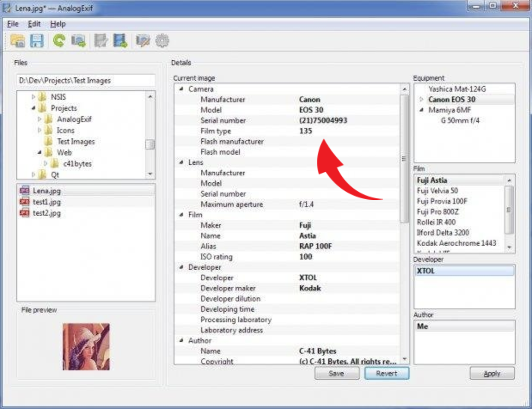This screenshot has height=409, width=532.
Task: Select Yashica Mat-124G in Equipment
Action: tap(457, 89)
